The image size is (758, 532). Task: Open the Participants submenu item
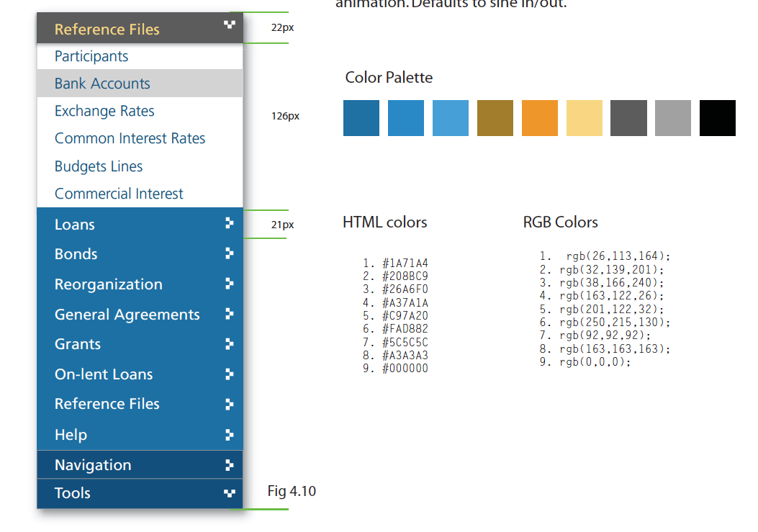coord(91,56)
